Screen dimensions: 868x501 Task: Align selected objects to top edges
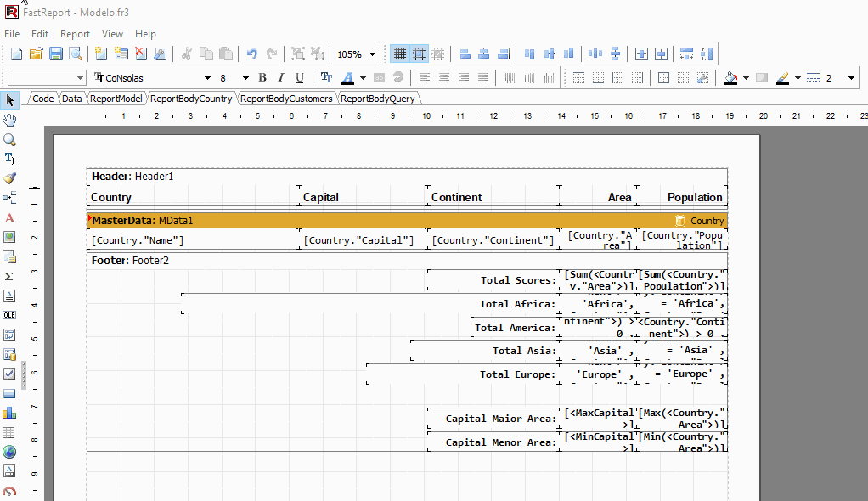pyautogui.click(x=530, y=53)
